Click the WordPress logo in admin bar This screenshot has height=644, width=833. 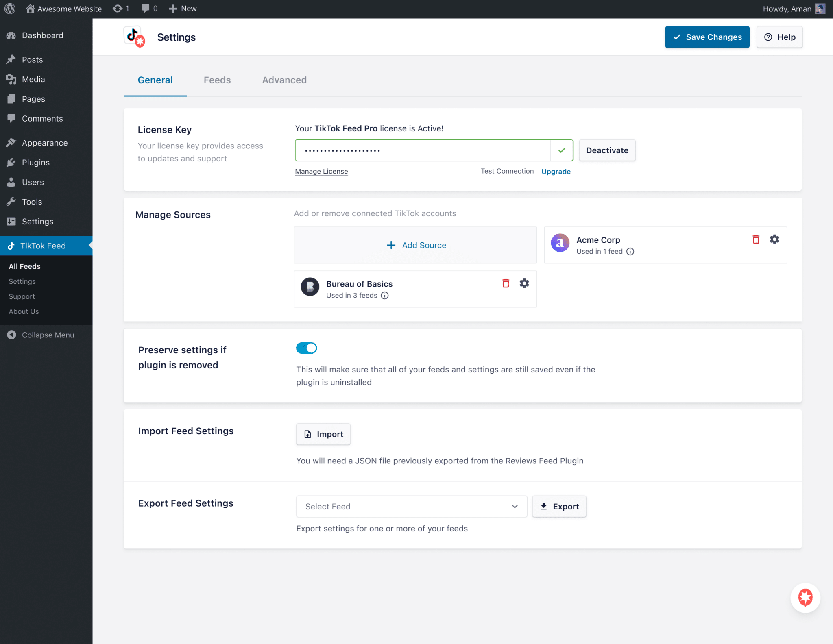tap(10, 9)
